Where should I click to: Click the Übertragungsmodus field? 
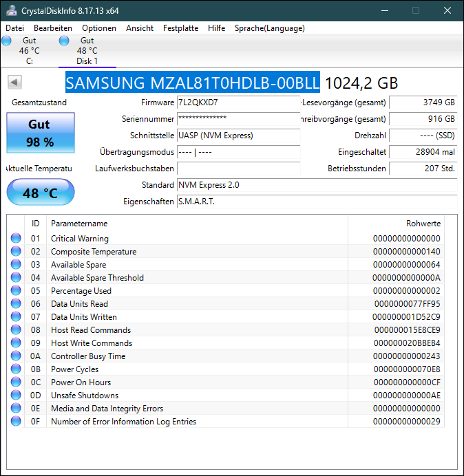click(x=238, y=152)
